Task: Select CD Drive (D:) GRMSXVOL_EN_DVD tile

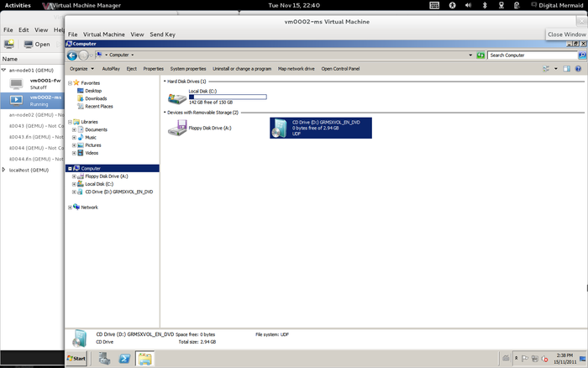Action: click(321, 128)
